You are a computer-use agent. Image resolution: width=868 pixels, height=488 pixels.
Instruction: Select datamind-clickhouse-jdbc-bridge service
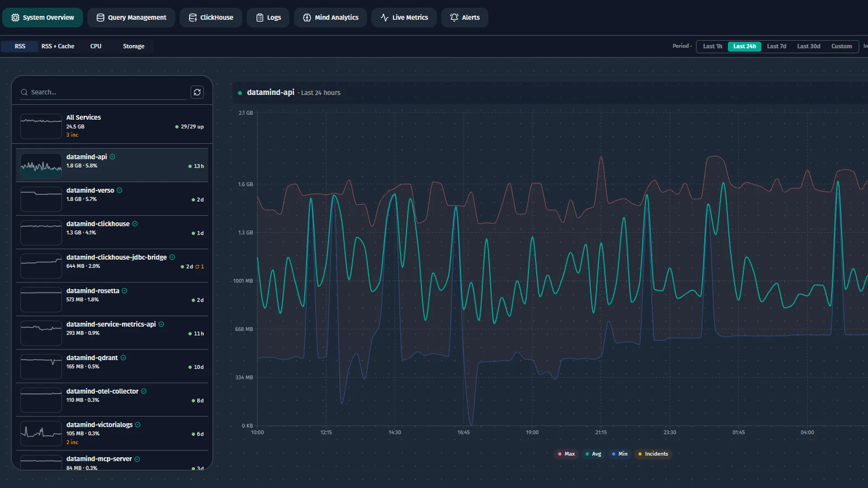112,266
